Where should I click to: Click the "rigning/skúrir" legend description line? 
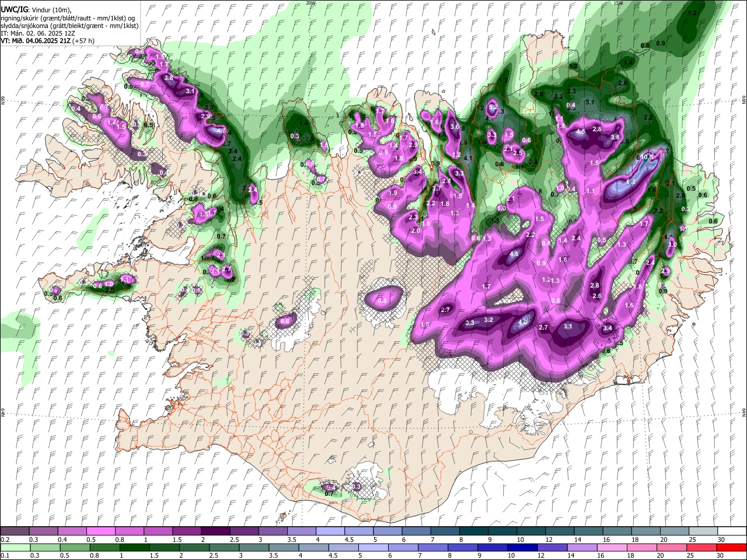(68, 18)
